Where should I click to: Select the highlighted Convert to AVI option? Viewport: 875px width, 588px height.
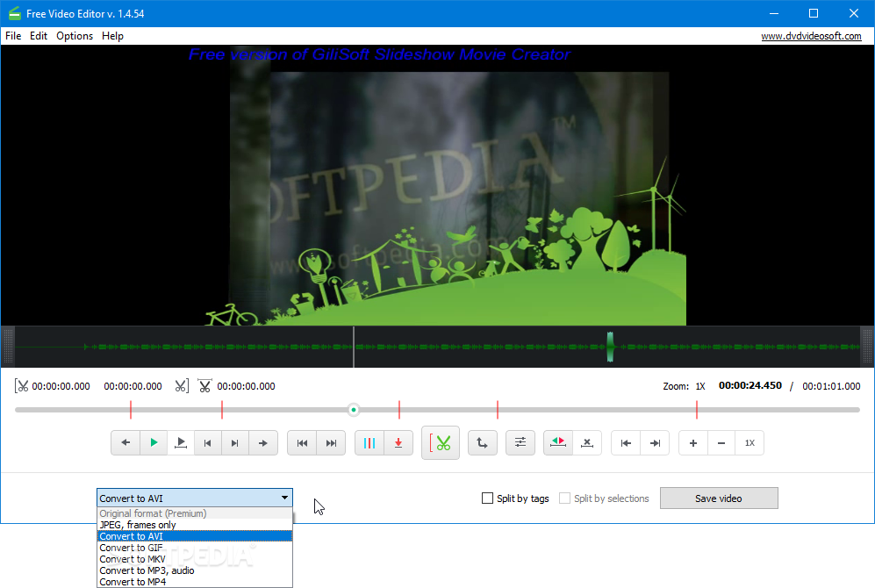tap(195, 536)
